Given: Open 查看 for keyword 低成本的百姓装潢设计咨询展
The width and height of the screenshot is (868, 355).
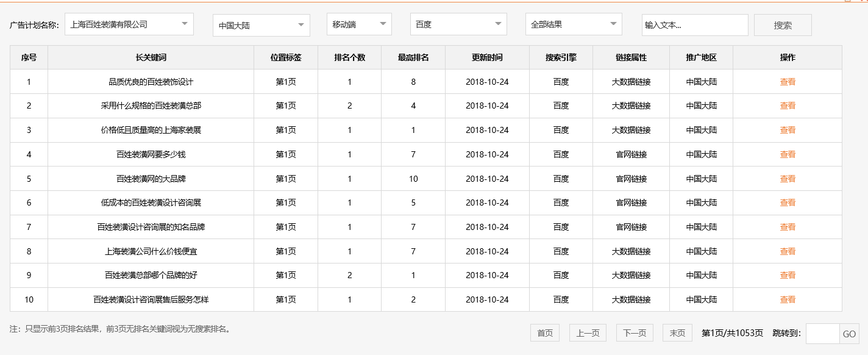Looking at the screenshot, I should coord(788,203).
